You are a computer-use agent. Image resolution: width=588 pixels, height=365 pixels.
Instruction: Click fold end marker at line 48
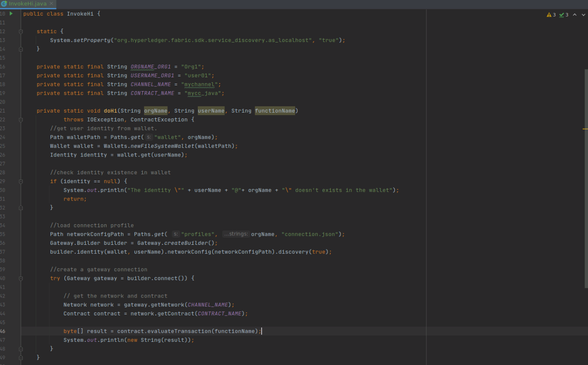(x=21, y=349)
